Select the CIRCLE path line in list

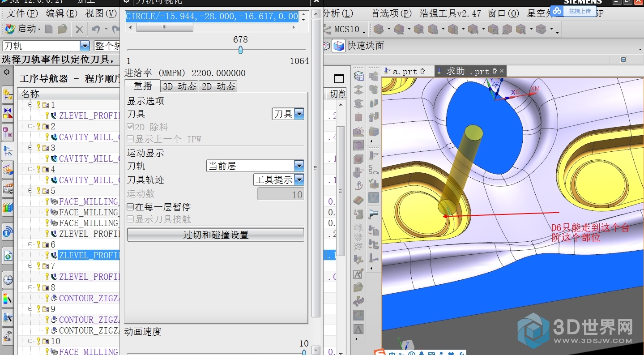tap(212, 17)
